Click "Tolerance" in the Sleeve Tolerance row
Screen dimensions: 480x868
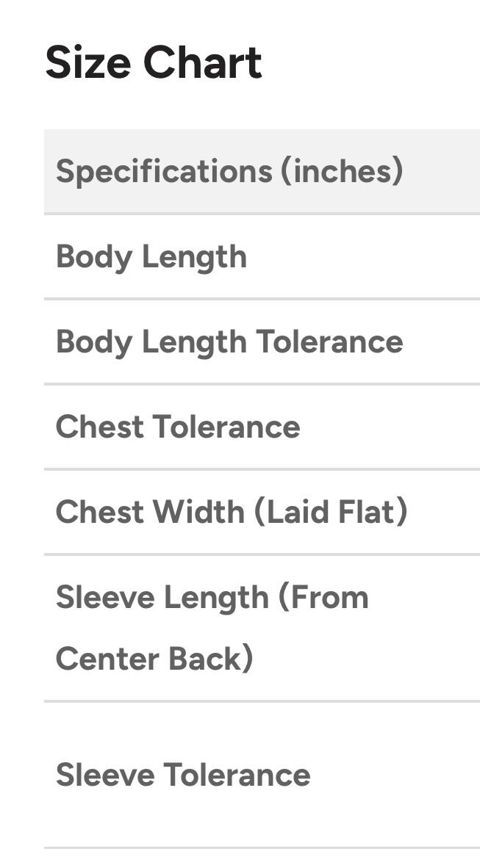click(x=237, y=775)
